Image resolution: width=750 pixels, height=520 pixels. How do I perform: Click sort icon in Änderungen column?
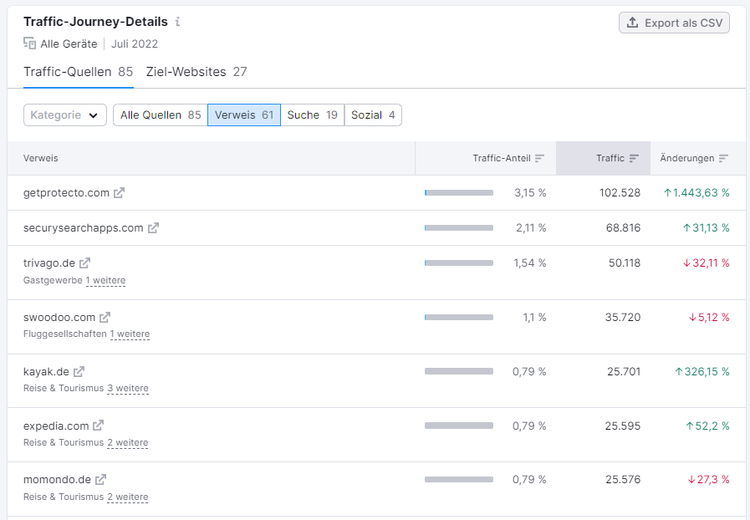(x=723, y=158)
